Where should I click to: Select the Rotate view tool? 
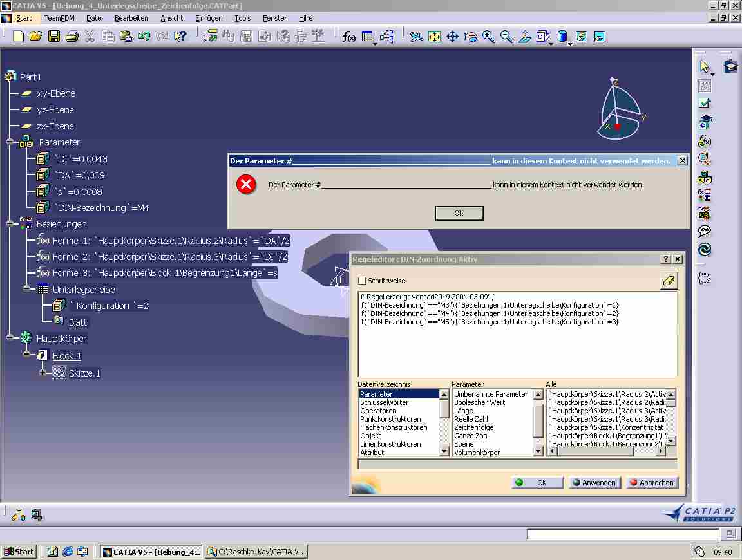[471, 37]
